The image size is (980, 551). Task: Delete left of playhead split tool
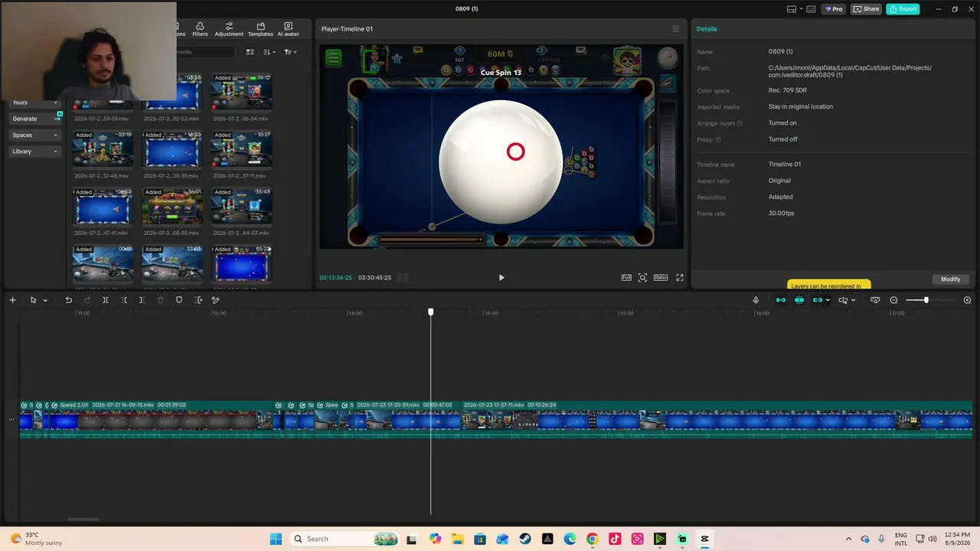[124, 300]
